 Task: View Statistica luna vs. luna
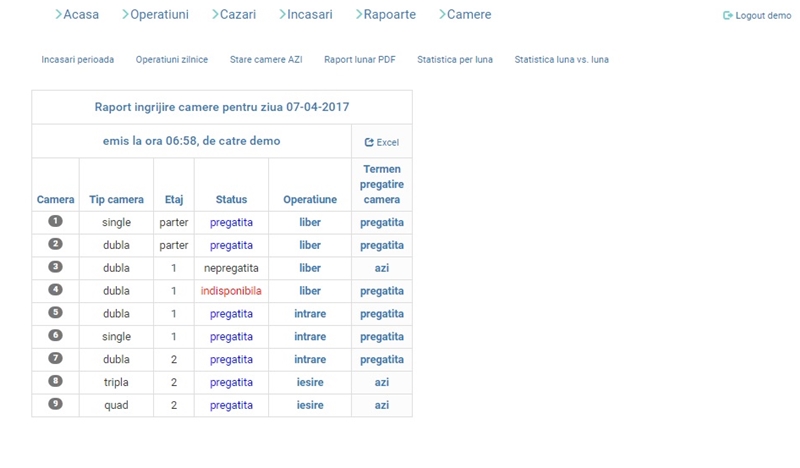561,60
